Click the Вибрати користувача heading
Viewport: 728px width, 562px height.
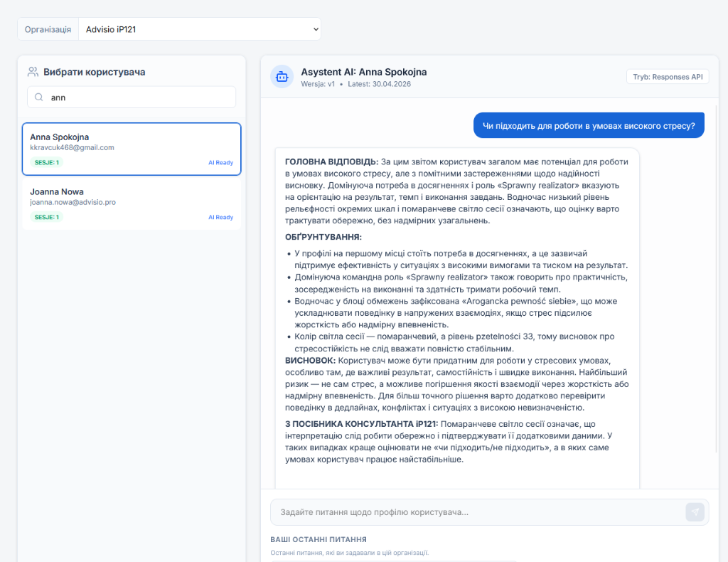(x=95, y=72)
